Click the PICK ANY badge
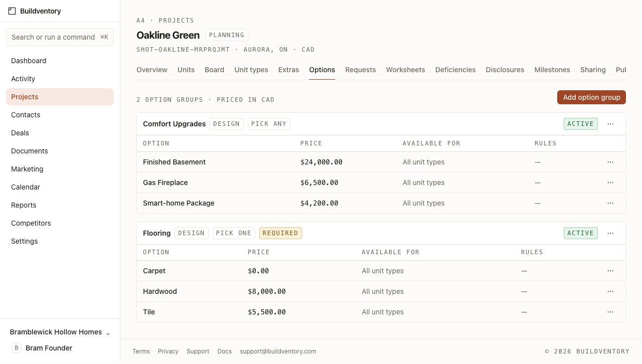642x364 pixels. click(x=269, y=124)
